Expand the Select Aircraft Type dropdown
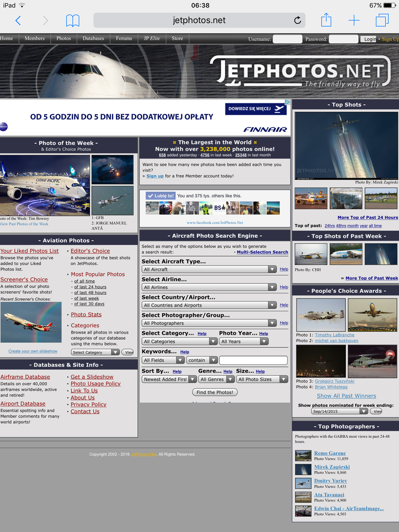Screen dimensions: 399x532 (209, 269)
